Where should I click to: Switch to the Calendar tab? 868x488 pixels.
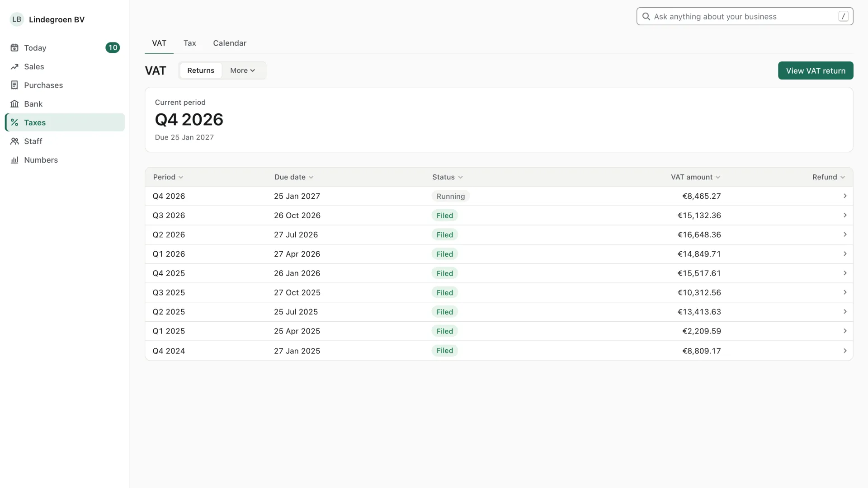pos(230,43)
